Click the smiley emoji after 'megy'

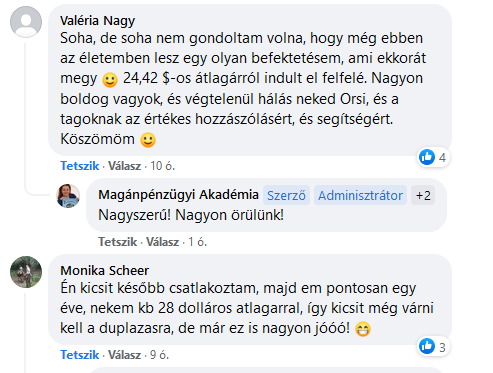pyautogui.click(x=110, y=80)
